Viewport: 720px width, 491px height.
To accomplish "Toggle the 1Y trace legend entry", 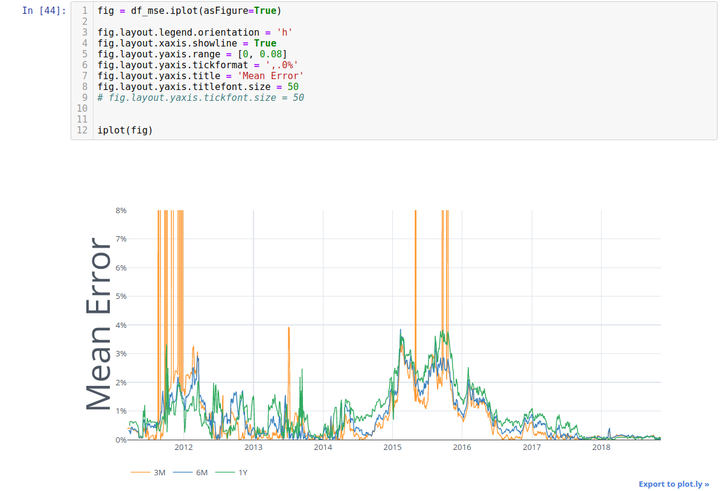I will (x=232, y=472).
